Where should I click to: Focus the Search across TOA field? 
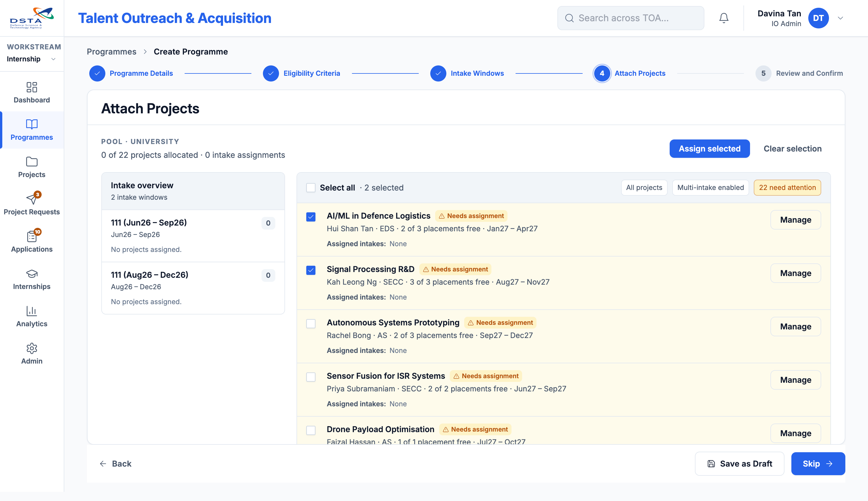click(x=631, y=18)
